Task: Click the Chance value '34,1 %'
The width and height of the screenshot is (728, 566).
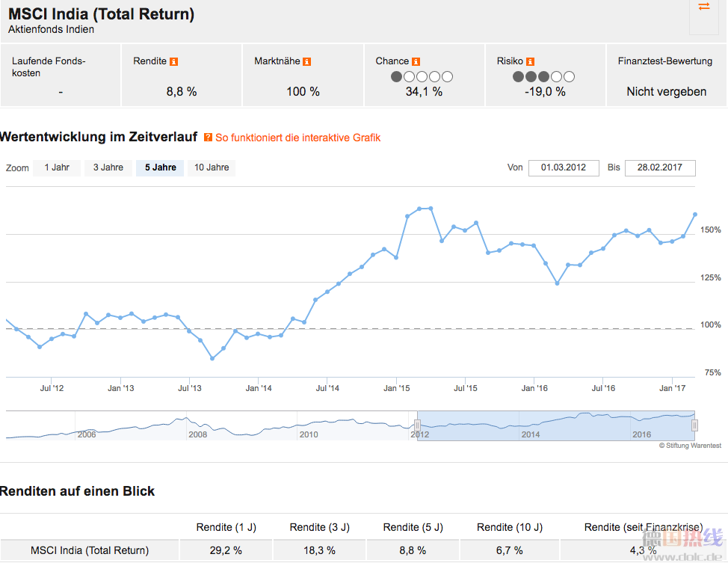Action: tap(424, 92)
